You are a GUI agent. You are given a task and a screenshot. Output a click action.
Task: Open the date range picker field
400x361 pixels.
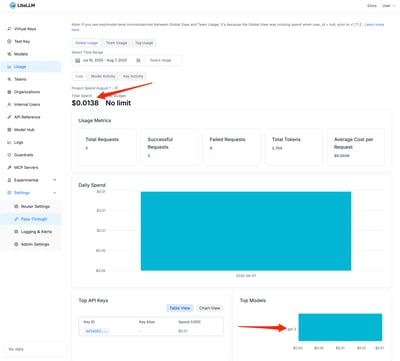pyautogui.click(x=108, y=60)
